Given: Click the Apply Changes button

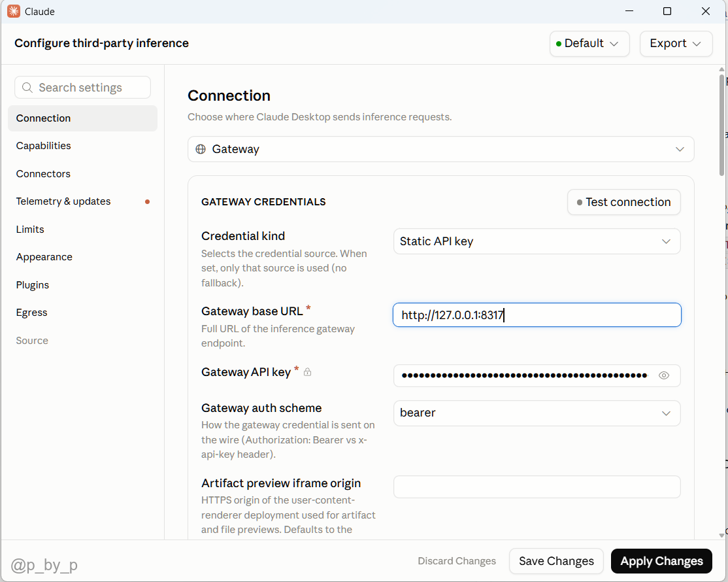Looking at the screenshot, I should coord(661,561).
